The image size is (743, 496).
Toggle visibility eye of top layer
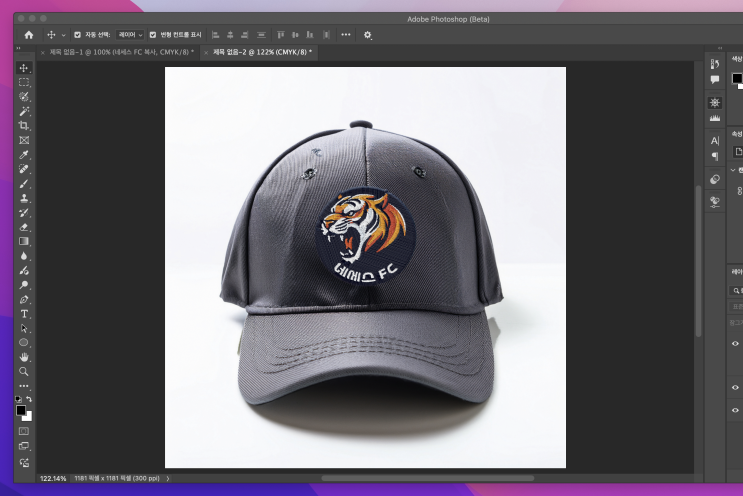point(736,343)
